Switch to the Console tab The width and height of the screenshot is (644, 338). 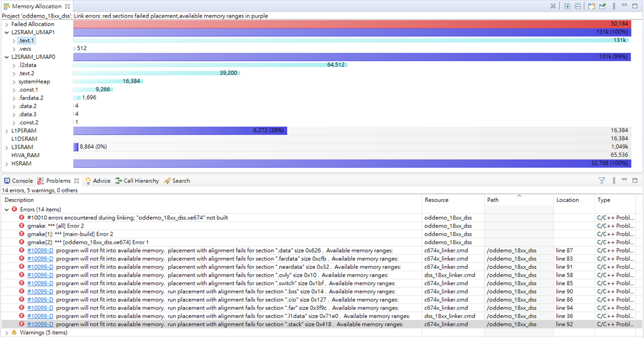18,181
